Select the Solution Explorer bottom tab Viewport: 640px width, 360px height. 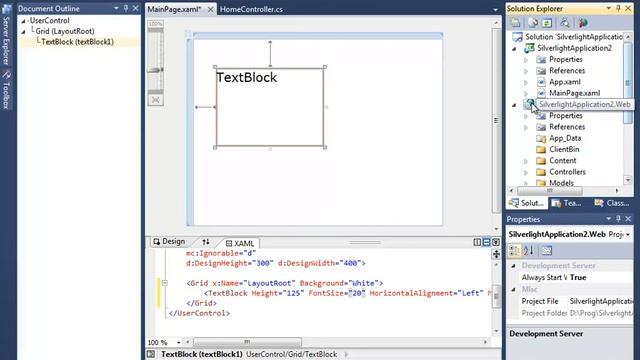coord(527,203)
